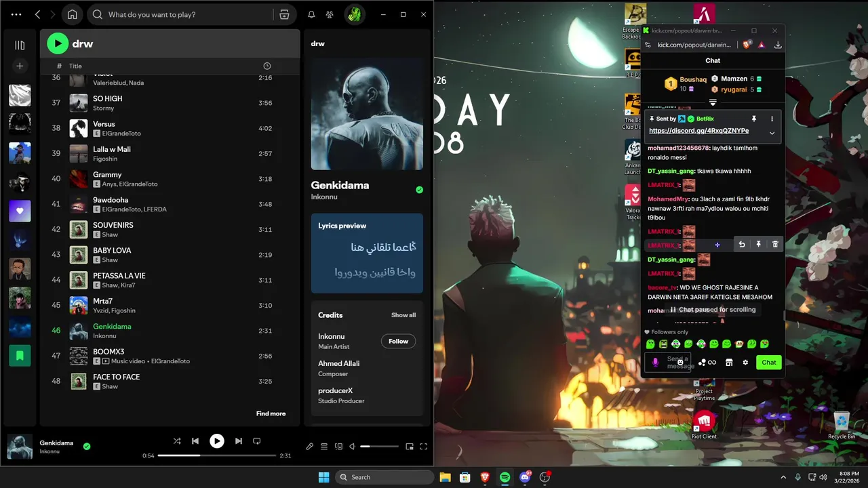Adjust the Spotify volume slider
The width and height of the screenshot is (868, 488).
379,446
